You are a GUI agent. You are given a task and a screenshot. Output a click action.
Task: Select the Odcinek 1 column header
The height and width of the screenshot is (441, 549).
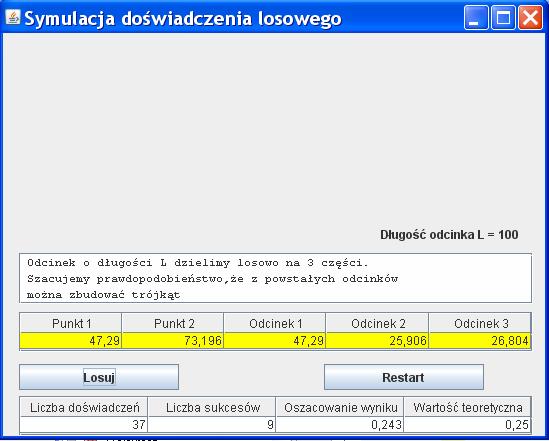pos(275,323)
